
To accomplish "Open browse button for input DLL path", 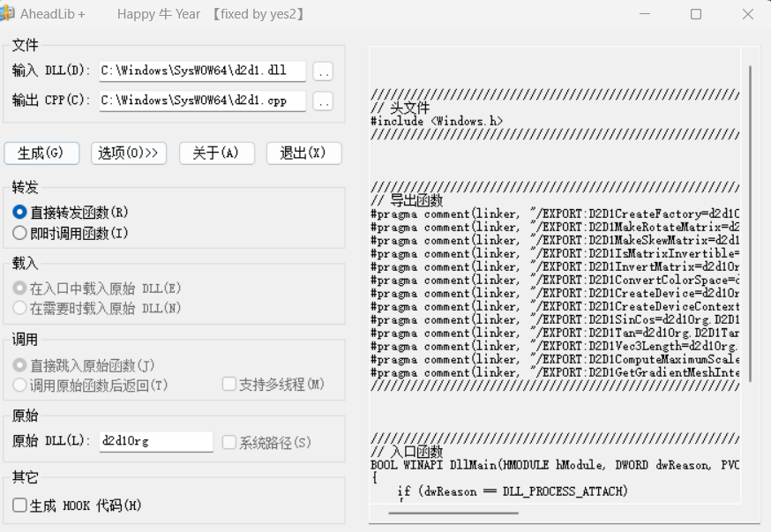I will (323, 71).
